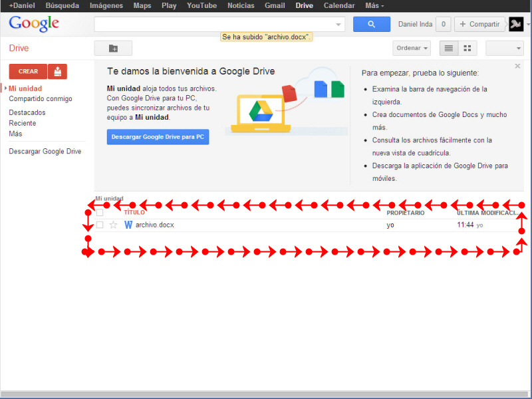Click the Compartir button
The image size is (532, 399).
tap(479, 24)
